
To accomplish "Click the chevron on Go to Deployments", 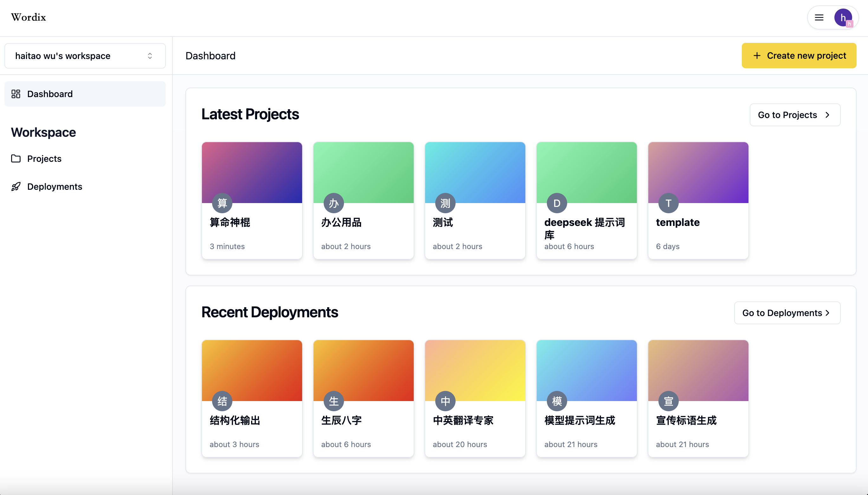I will click(x=827, y=313).
